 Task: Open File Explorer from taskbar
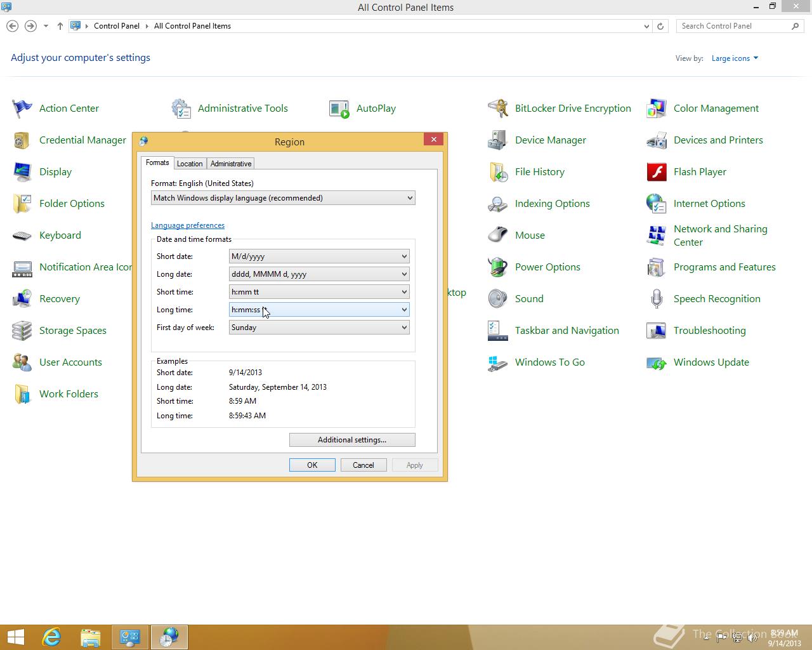91,637
